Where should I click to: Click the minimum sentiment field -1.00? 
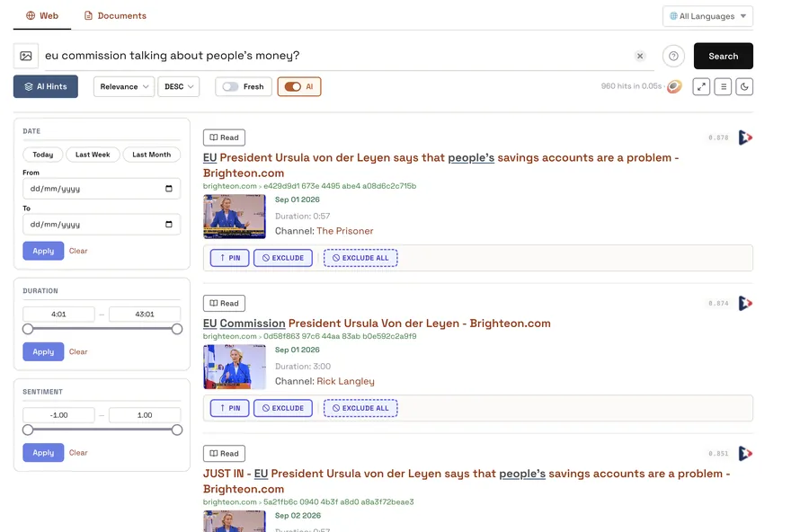pyautogui.click(x=58, y=415)
